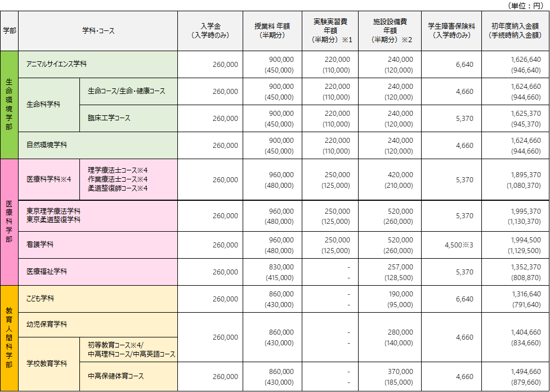
Task: Click the 257,000 facility fee
Action: [400, 267]
